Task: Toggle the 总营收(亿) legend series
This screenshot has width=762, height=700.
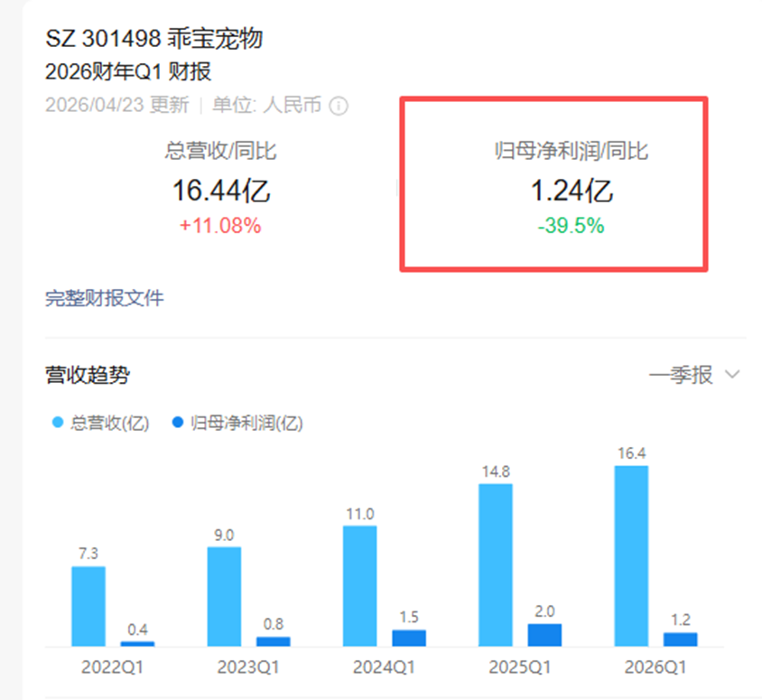Action: tap(100, 423)
